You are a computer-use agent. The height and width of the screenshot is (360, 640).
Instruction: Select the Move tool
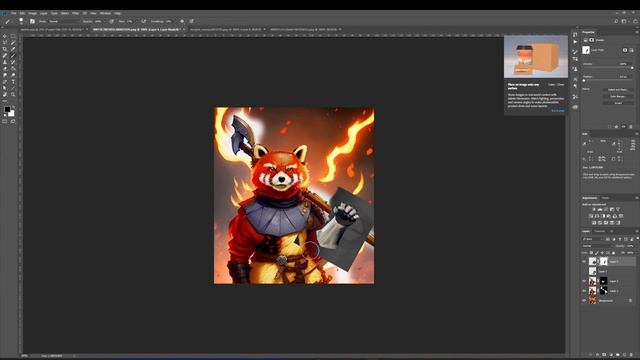[x=5, y=36]
